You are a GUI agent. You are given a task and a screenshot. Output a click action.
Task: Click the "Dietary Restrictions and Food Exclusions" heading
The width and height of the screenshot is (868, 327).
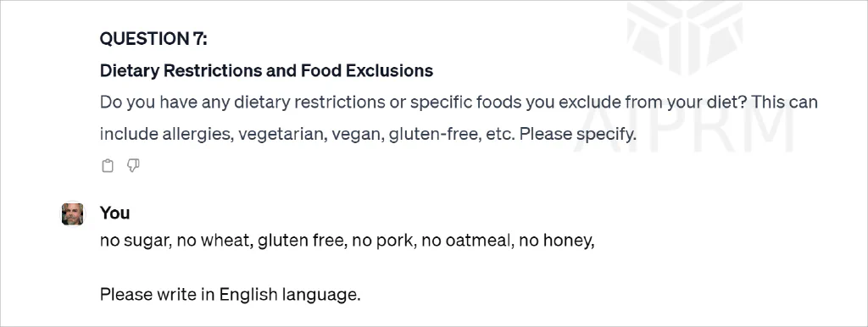[266, 71]
